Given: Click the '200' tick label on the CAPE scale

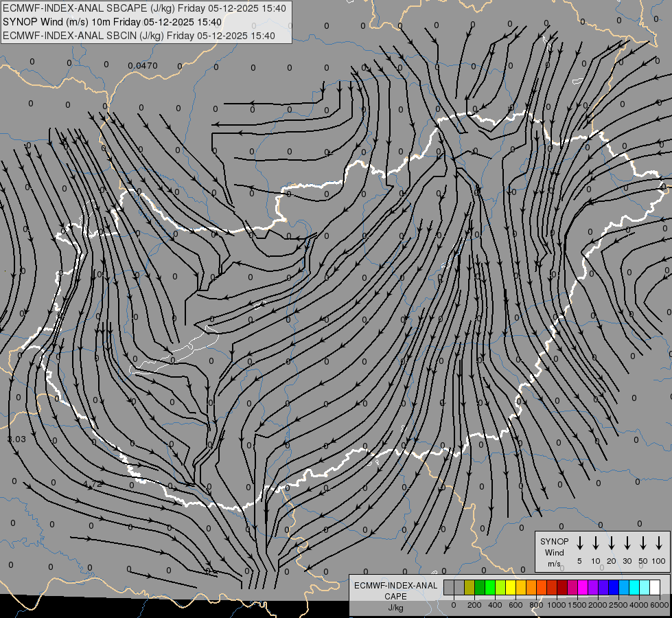Looking at the screenshot, I should click(x=474, y=605).
